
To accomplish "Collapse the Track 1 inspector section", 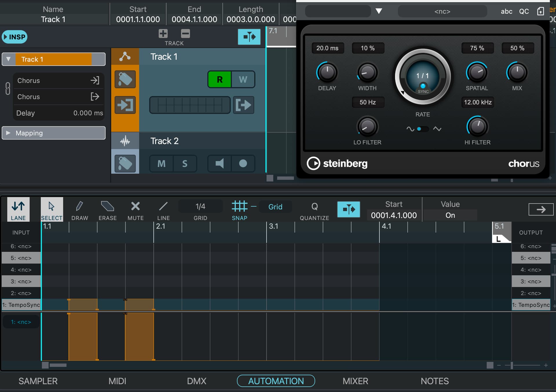I will click(x=8, y=59).
